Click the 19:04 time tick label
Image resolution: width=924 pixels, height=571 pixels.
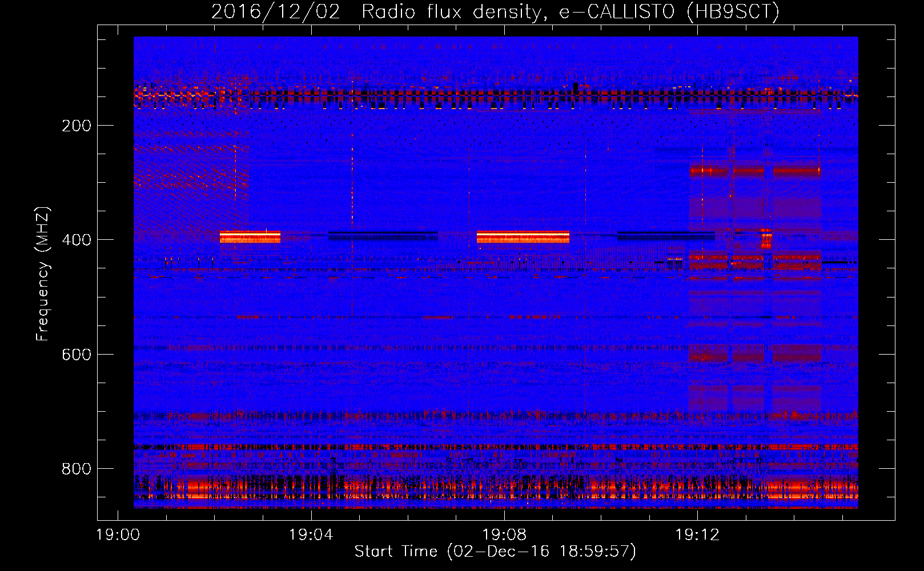pos(311,535)
